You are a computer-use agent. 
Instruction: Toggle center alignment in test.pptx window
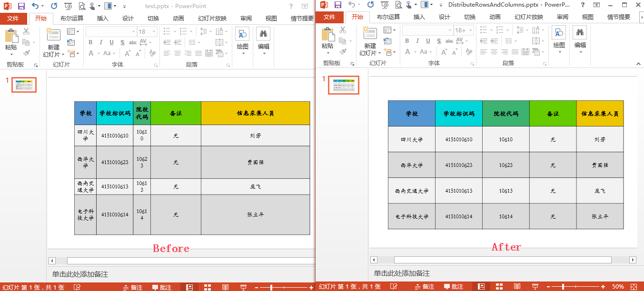point(178,53)
